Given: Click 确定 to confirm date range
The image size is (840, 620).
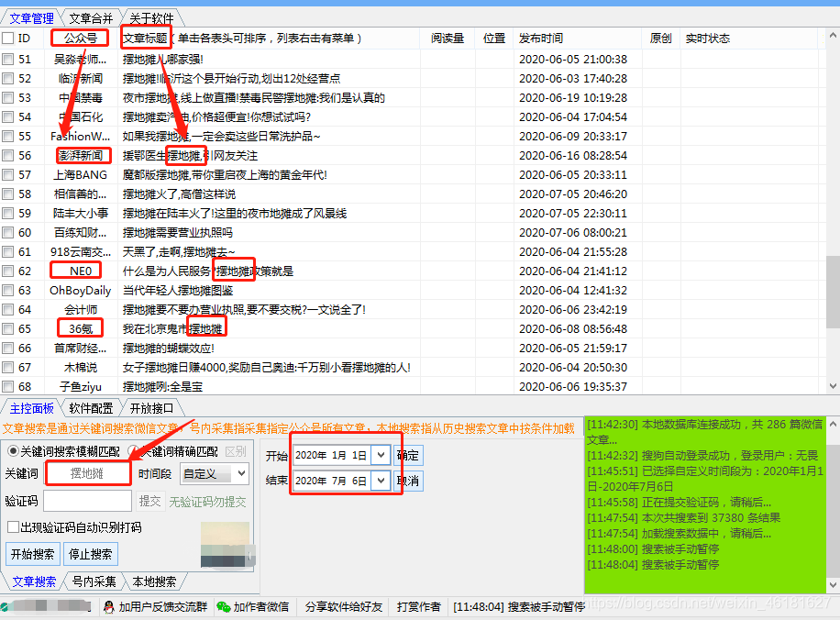Looking at the screenshot, I should [408, 456].
